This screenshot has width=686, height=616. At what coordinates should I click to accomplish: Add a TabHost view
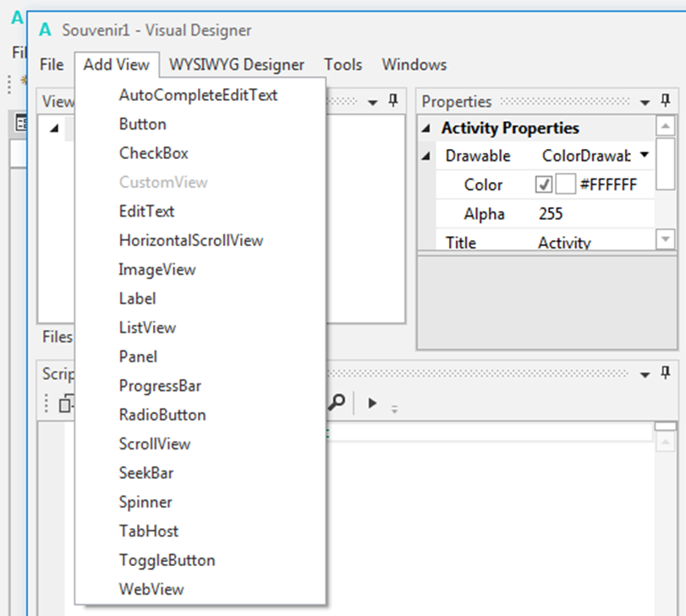click(200, 531)
